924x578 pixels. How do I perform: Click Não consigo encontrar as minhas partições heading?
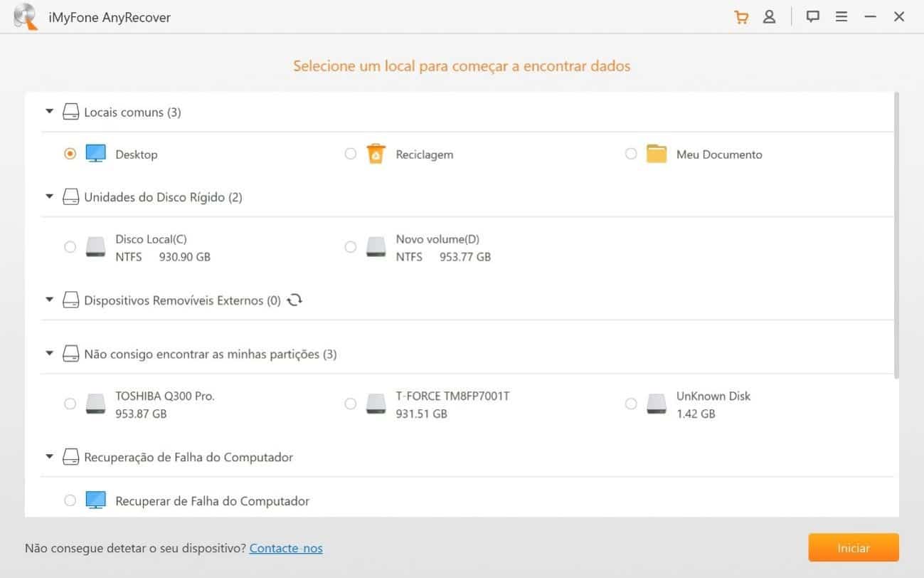[211, 354]
